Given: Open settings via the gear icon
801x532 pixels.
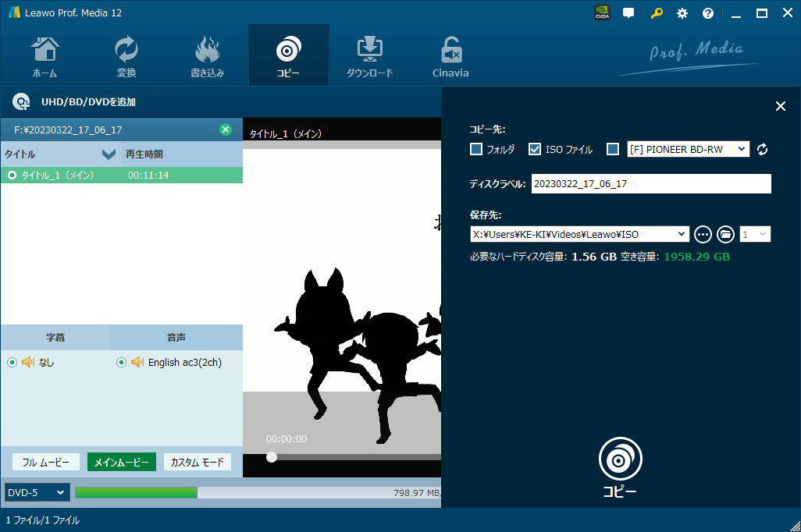Looking at the screenshot, I should pyautogui.click(x=682, y=13).
